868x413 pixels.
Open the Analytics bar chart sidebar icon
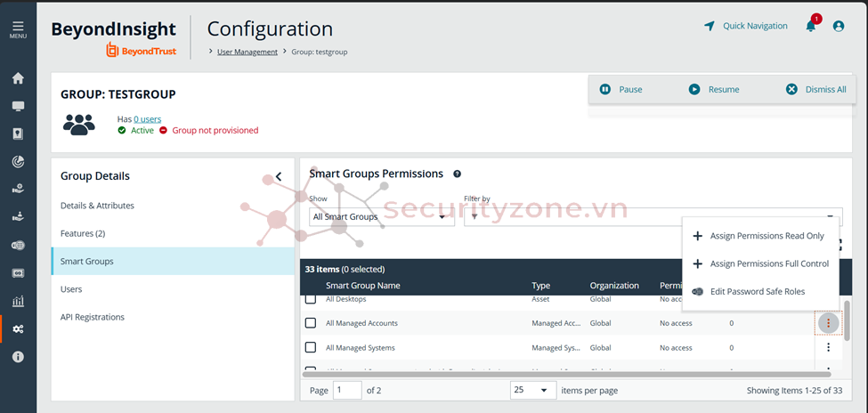[18, 301]
